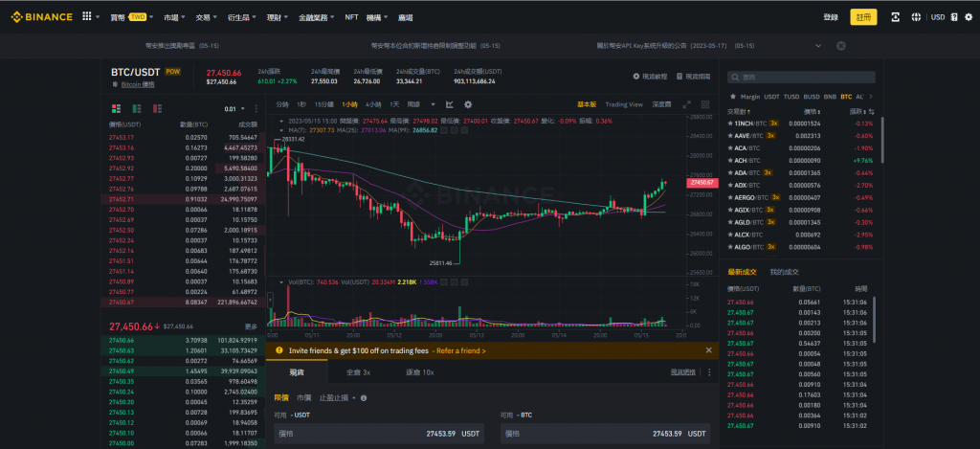Favorite the AAVE/BTC pair star
The width and height of the screenshot is (980, 449).
pos(730,136)
